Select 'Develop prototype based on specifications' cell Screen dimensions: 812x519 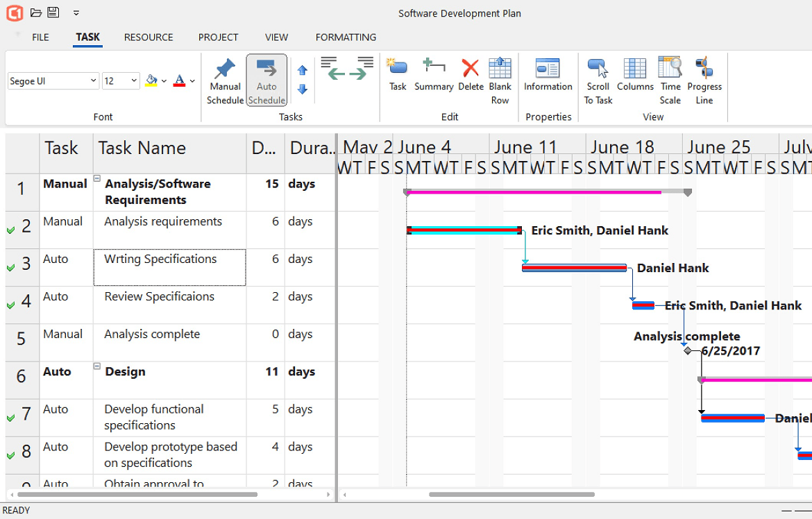pyautogui.click(x=169, y=454)
